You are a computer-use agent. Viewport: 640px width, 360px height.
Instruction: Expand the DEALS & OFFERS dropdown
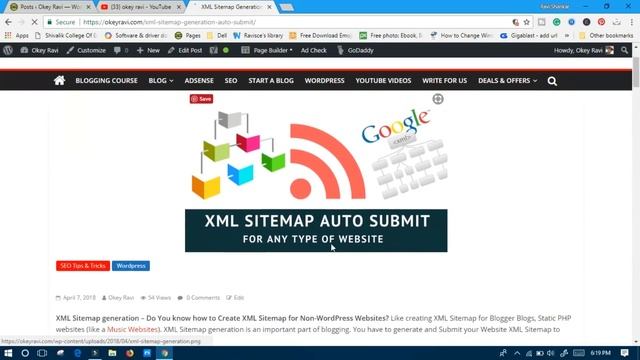(507, 81)
